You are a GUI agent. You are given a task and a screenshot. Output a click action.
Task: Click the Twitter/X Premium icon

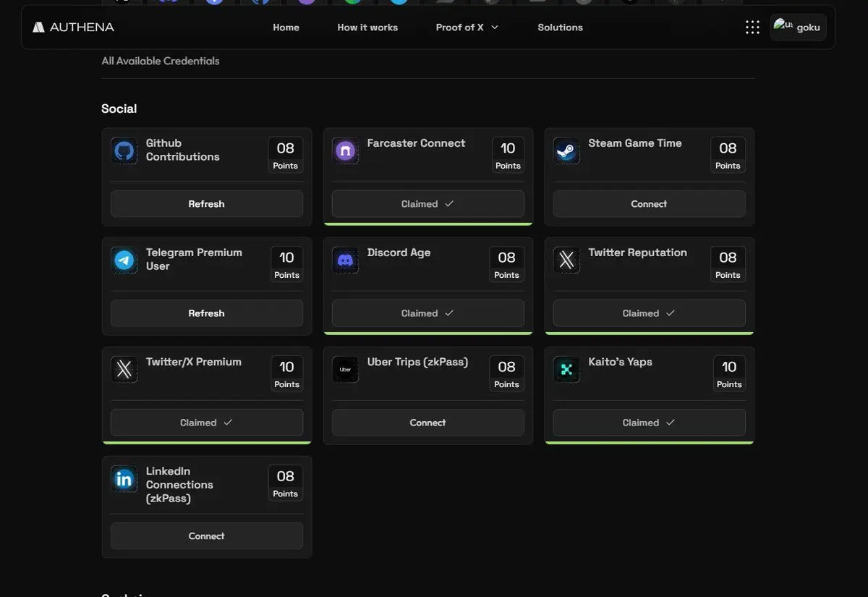point(124,369)
